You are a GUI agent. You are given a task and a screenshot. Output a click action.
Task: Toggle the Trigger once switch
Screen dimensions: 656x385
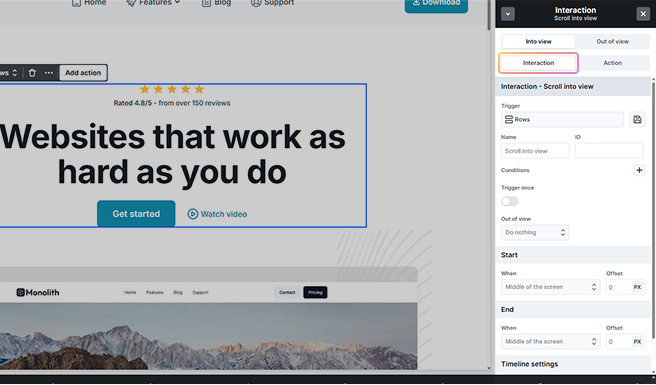(510, 202)
